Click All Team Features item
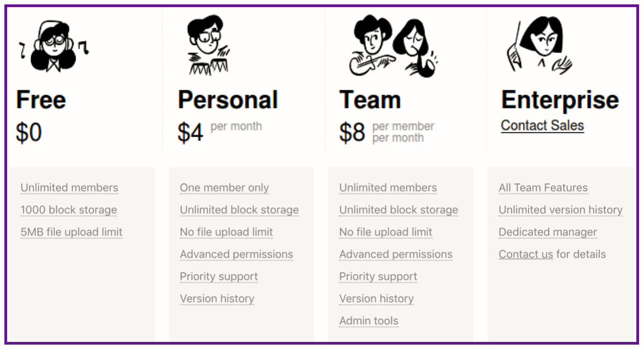The height and width of the screenshot is (349, 644). tap(543, 188)
